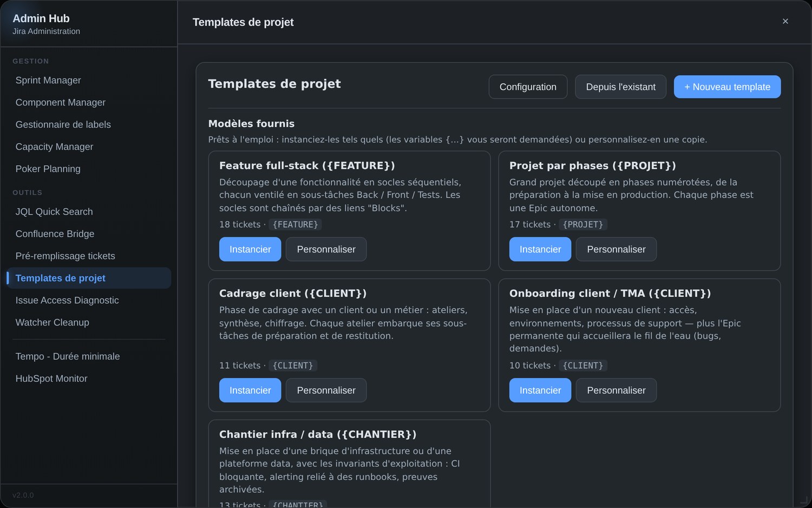Click the 18 tickets count
The height and width of the screenshot is (508, 812).
(x=240, y=225)
